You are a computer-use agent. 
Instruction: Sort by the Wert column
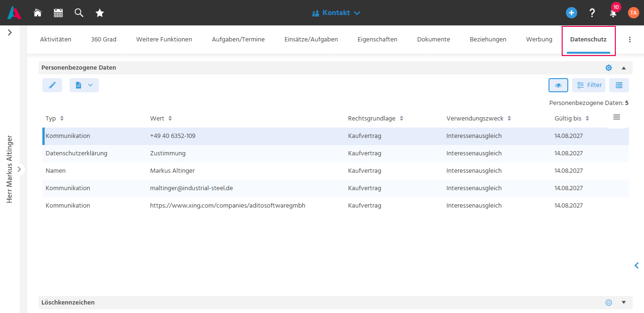tap(161, 119)
